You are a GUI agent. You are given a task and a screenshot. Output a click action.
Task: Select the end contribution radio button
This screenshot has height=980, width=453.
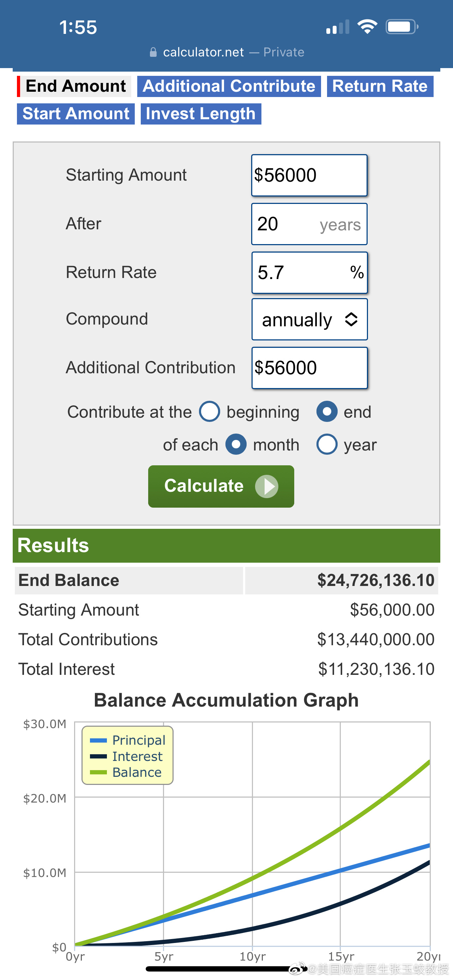tap(327, 412)
